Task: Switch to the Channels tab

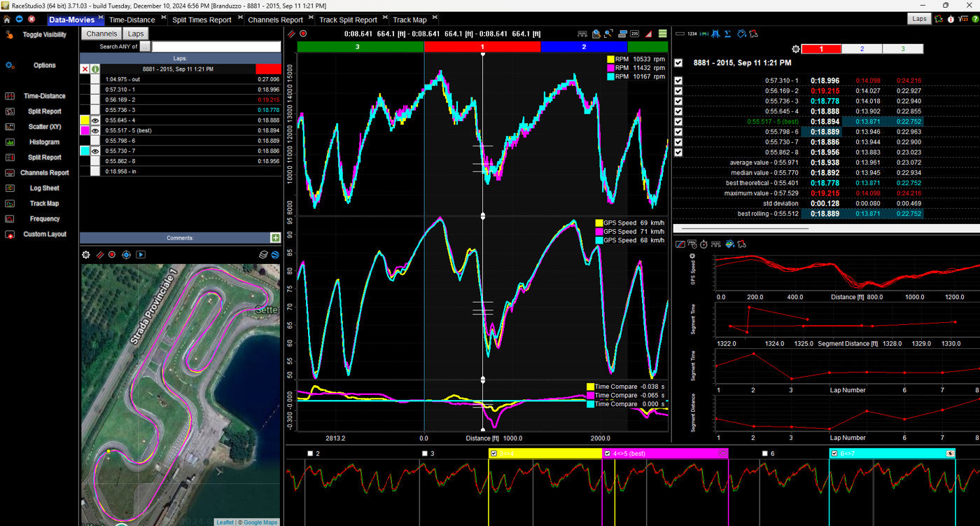Action: pyautogui.click(x=102, y=33)
